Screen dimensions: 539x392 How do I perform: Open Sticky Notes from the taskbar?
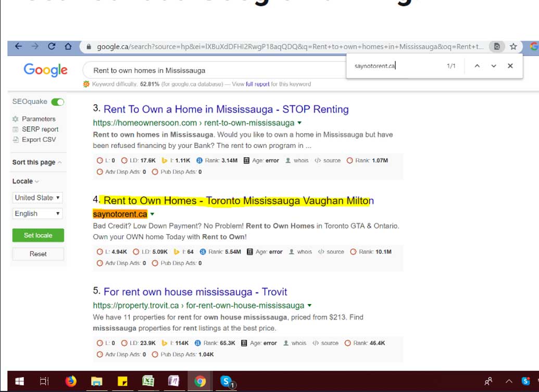click(x=122, y=382)
